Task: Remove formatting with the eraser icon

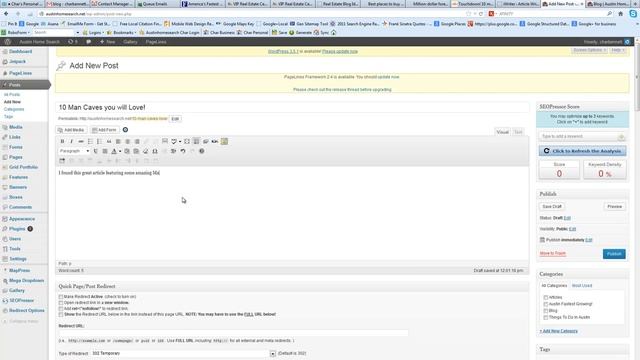Action: click(x=146, y=151)
